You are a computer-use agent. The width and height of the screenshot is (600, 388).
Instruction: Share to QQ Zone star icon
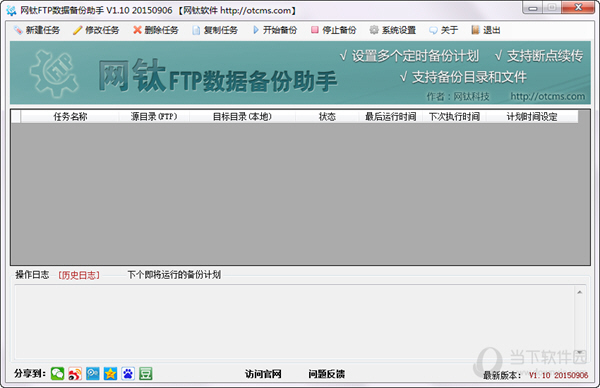(110, 373)
